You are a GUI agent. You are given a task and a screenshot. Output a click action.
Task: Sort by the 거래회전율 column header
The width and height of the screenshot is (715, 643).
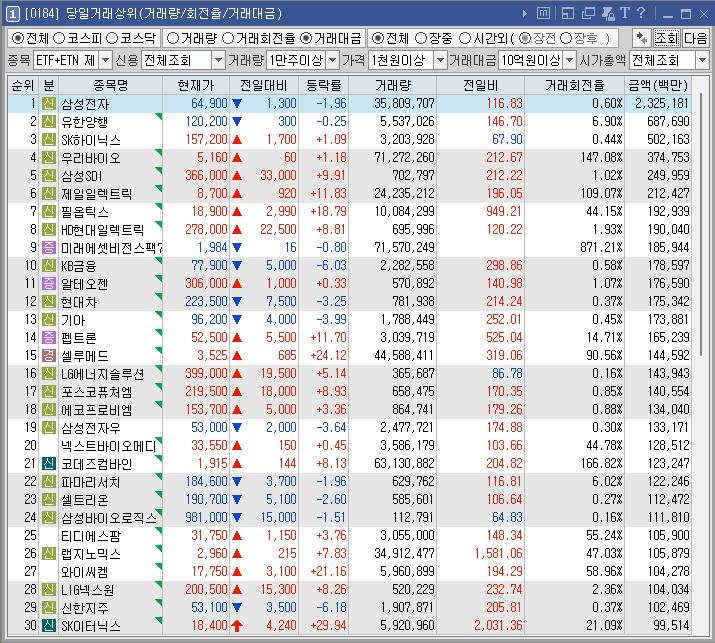tap(575, 85)
